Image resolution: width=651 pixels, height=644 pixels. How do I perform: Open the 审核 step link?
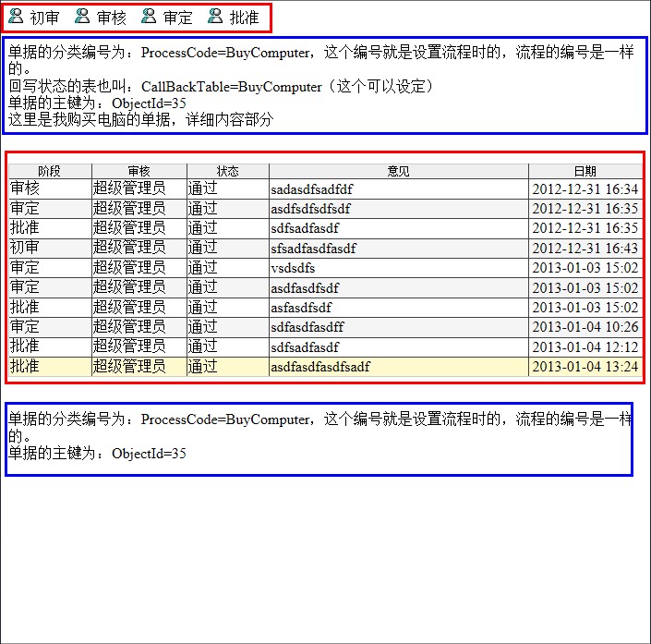[111, 18]
